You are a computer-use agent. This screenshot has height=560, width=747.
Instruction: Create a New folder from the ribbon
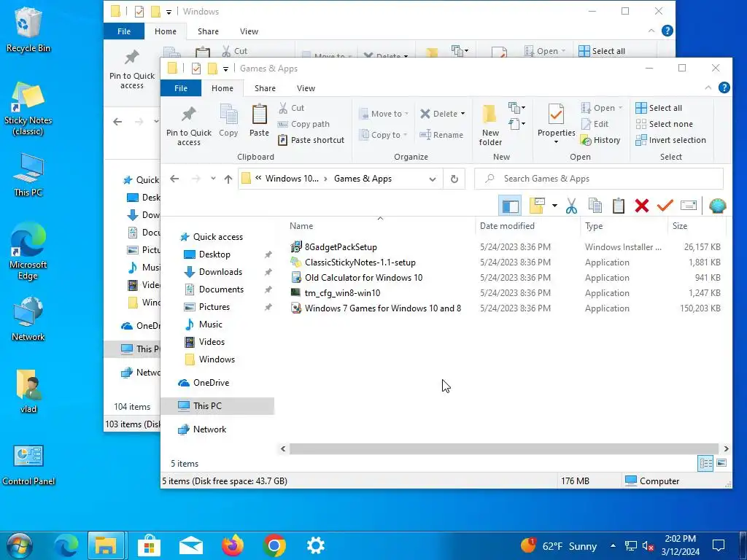coord(490,125)
